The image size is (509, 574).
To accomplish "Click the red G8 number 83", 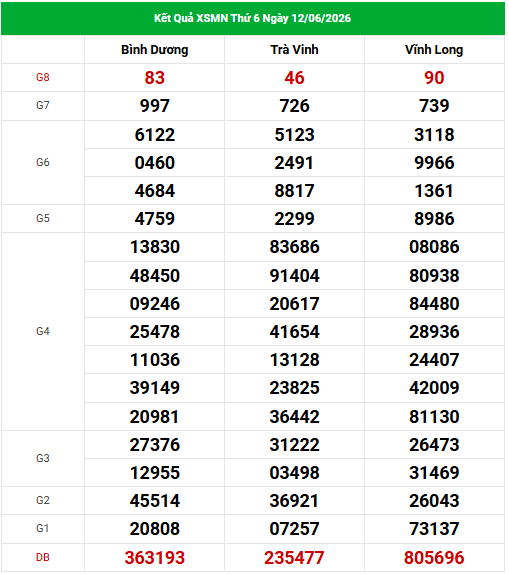I will [155, 78].
